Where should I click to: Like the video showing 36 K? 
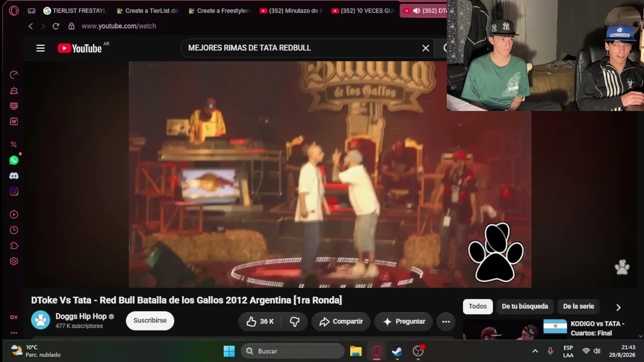tap(260, 321)
